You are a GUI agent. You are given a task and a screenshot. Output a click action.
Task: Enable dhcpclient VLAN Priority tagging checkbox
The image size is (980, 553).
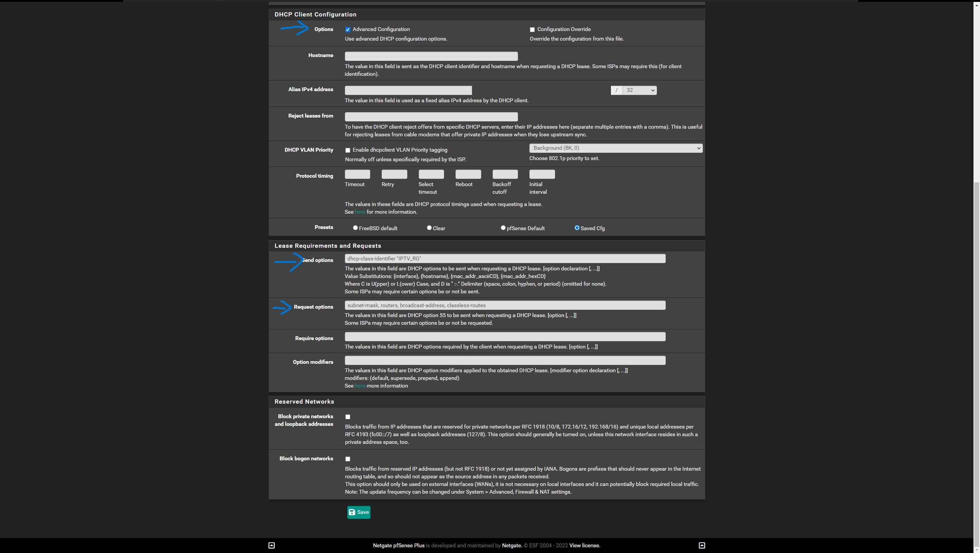click(348, 150)
